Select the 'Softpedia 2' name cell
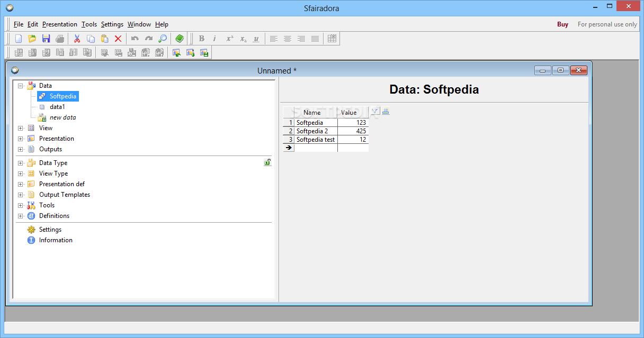The image size is (644, 338). point(316,131)
